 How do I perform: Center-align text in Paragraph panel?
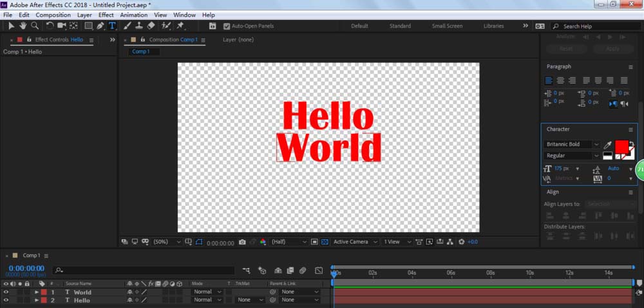(x=560, y=80)
